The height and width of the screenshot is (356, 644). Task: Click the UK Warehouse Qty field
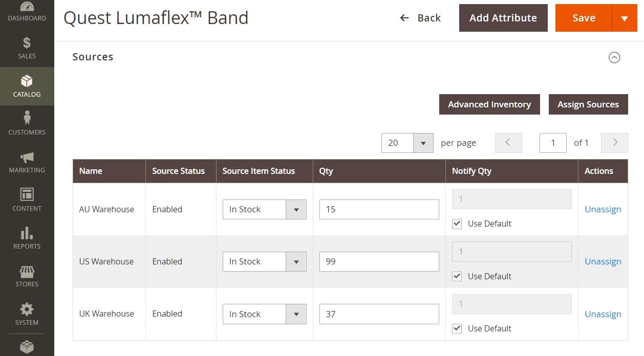point(379,314)
